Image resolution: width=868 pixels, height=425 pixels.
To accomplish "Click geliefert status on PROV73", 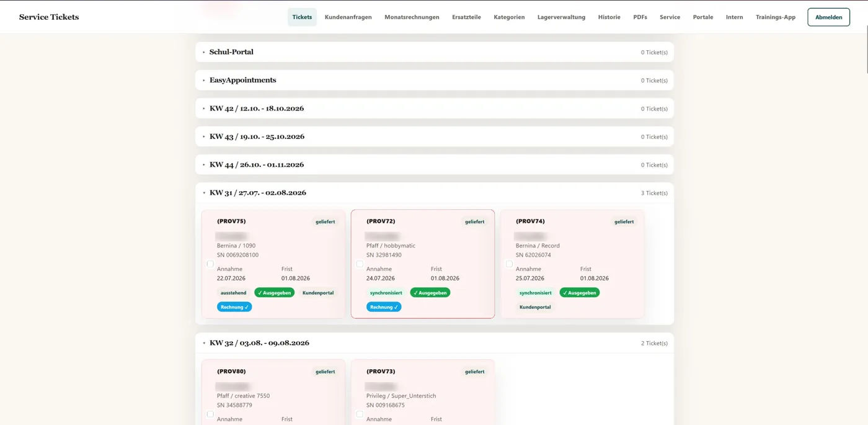I will point(475,372).
